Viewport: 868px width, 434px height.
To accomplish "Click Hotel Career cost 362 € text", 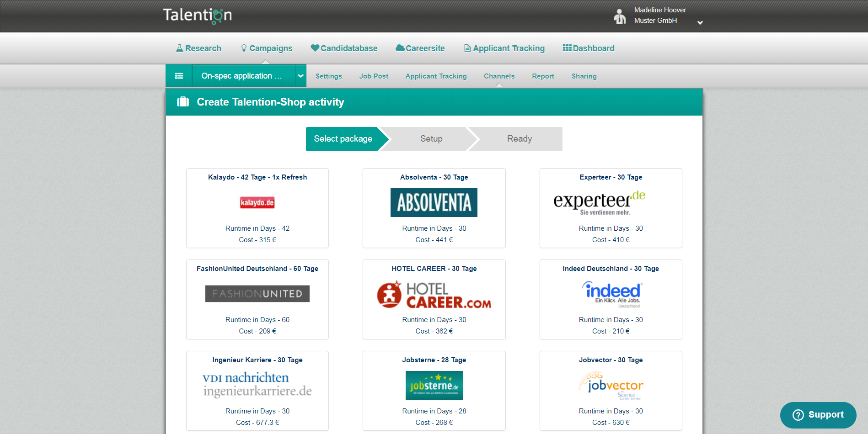I will 434,331.
